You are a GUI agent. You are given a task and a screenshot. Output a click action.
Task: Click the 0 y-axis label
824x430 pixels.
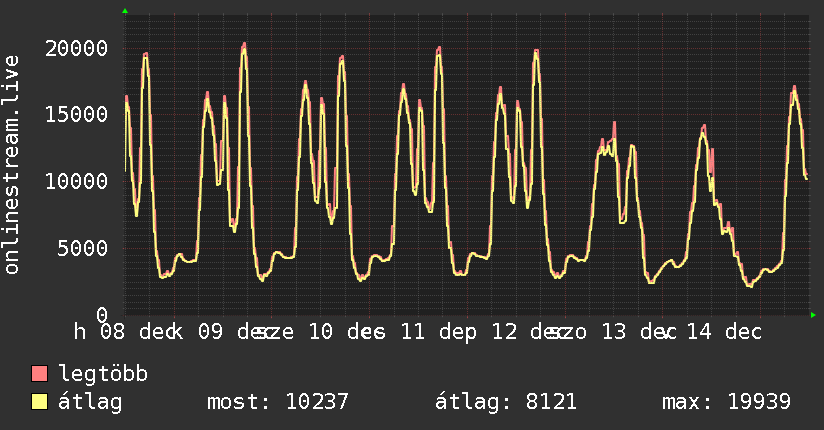coord(102,315)
